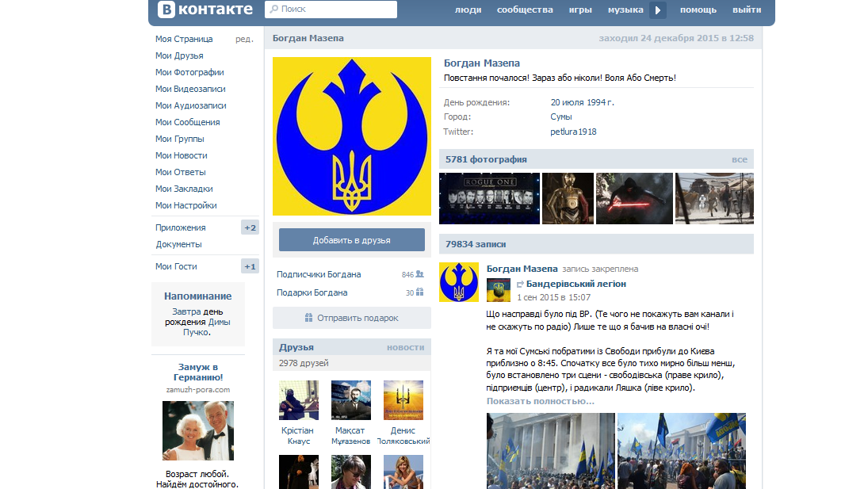Open friends 'новости' link
Image resolution: width=868 pixels, height=489 pixels.
[x=405, y=347]
